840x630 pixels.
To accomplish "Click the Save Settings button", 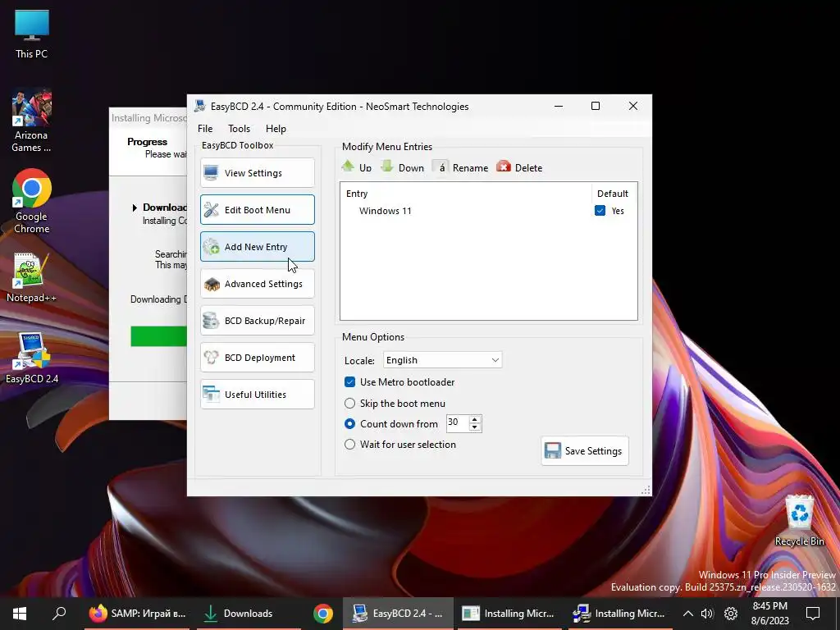I will 584,450.
